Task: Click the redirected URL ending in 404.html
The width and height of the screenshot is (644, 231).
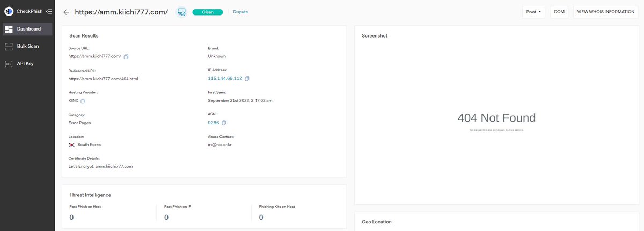Action: (x=103, y=79)
